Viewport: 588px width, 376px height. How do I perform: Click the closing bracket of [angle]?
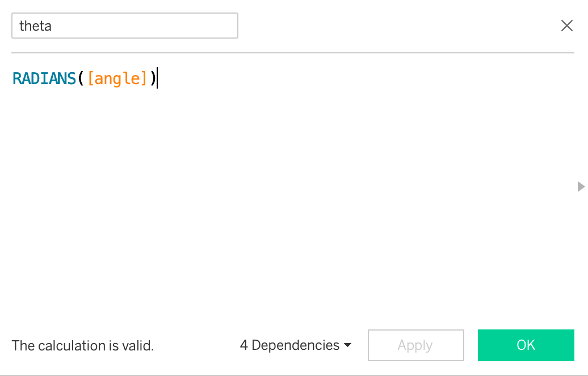coord(145,78)
